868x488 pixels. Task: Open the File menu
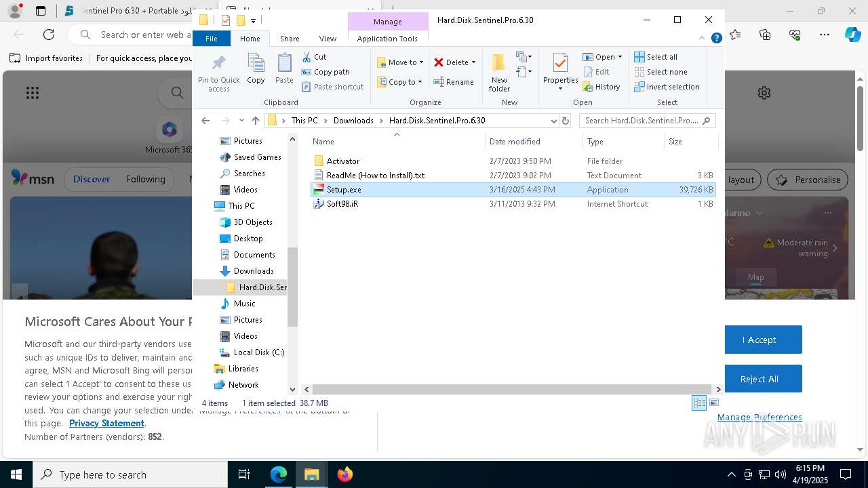[x=212, y=39]
